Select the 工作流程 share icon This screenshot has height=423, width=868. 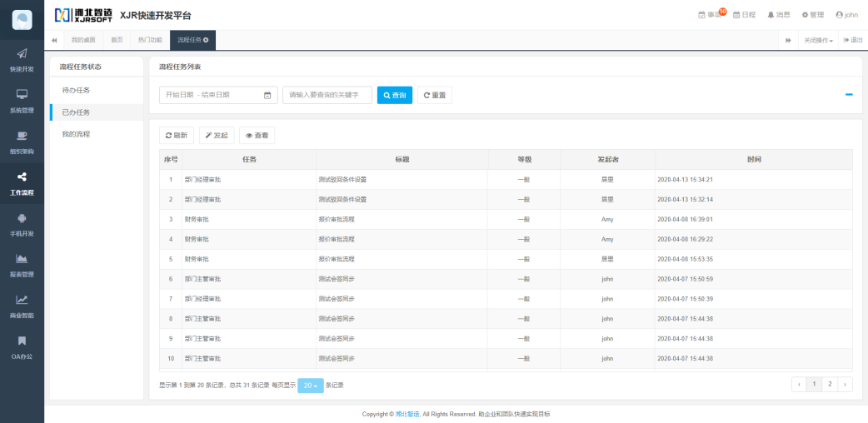tap(22, 177)
